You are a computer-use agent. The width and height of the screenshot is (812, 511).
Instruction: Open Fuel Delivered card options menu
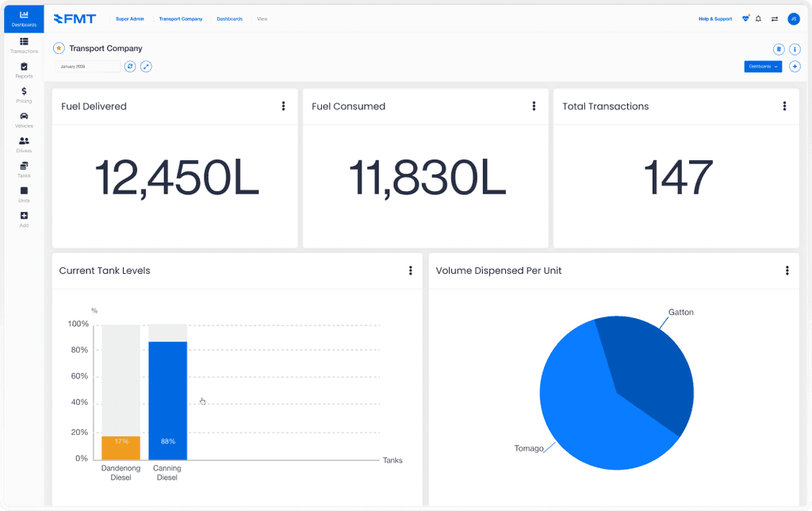pyautogui.click(x=284, y=106)
